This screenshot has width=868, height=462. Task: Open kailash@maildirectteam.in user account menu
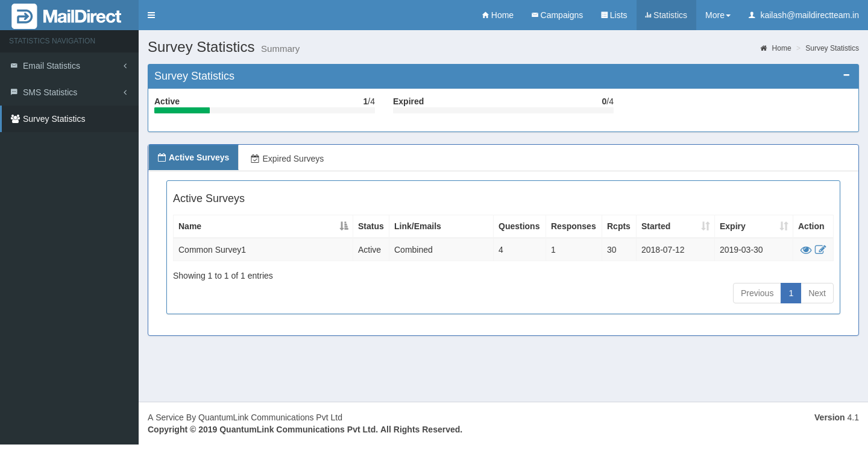coord(804,15)
